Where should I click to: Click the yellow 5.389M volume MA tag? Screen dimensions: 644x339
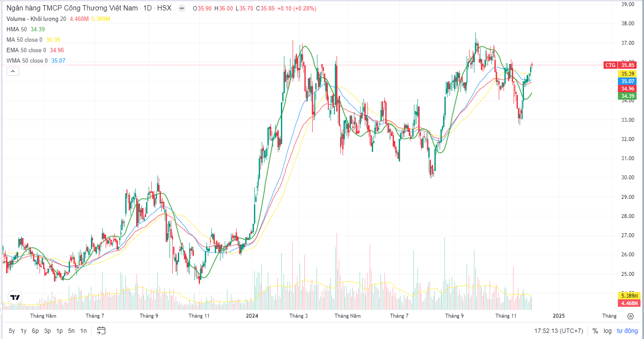point(629,295)
